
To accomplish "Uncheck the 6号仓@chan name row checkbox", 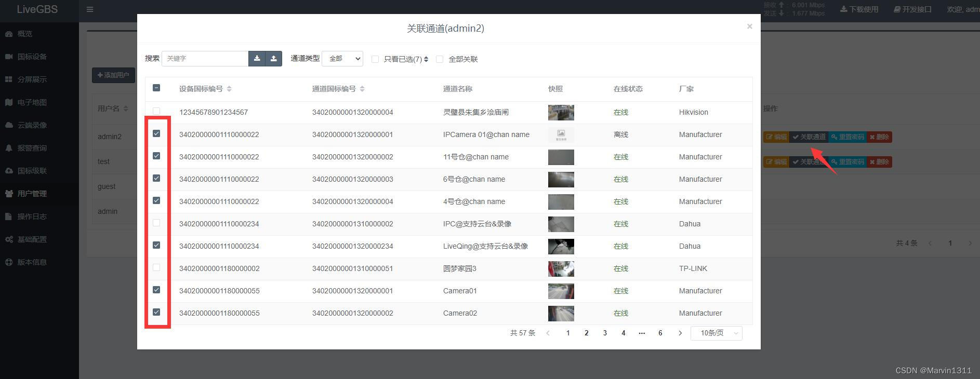I will click(156, 178).
